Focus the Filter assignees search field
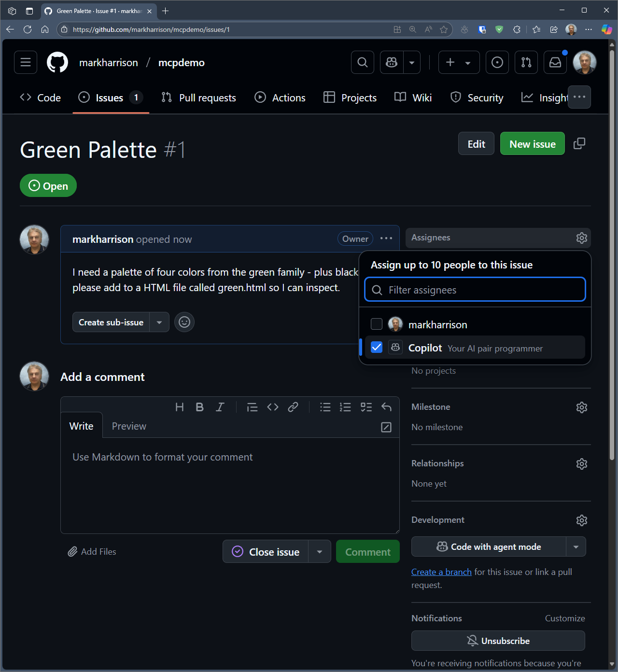This screenshot has width=618, height=672. point(475,290)
